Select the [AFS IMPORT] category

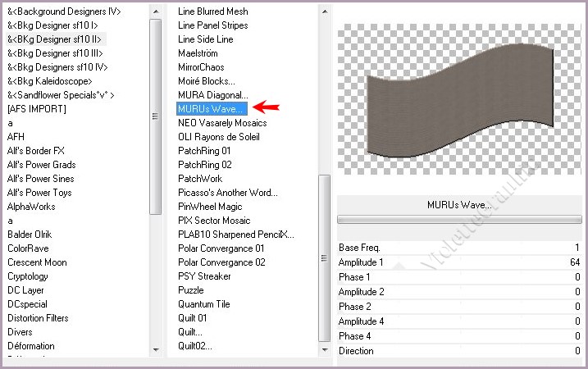coord(37,109)
